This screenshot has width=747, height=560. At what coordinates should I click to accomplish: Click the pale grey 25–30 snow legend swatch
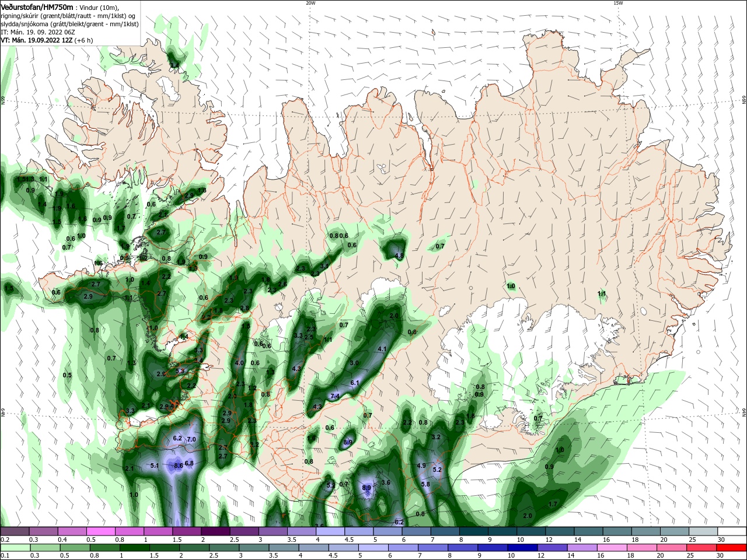pos(704,531)
